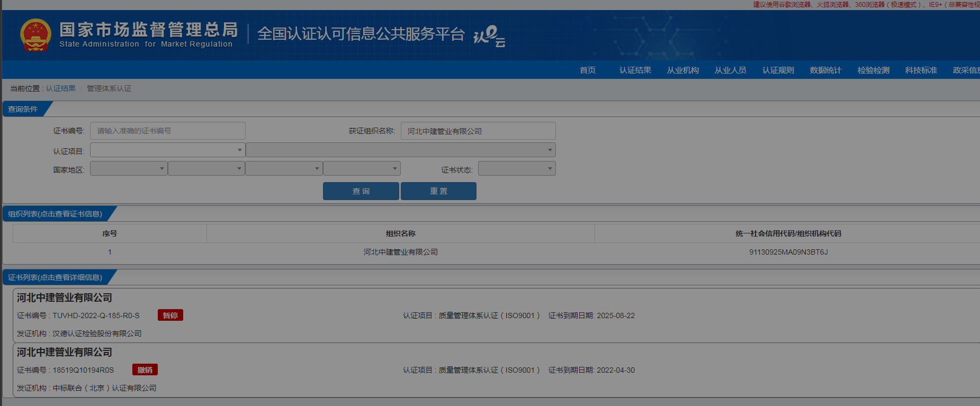Open the 认证结果 menu item
The image size is (980, 406).
[x=635, y=70]
